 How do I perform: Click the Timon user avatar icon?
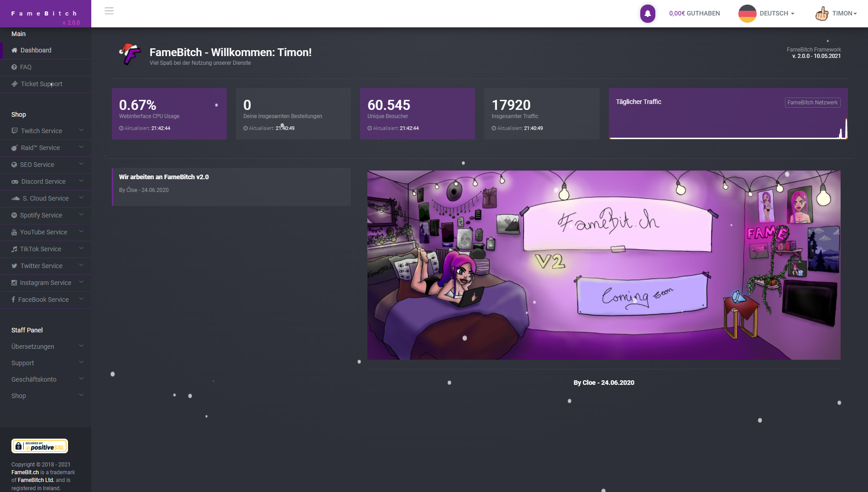pyautogui.click(x=822, y=14)
